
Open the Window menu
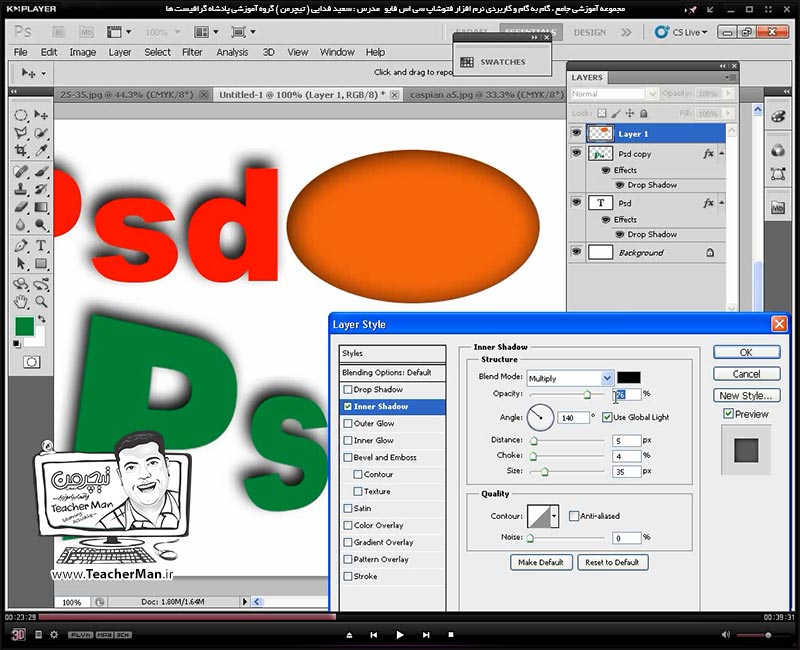click(337, 52)
